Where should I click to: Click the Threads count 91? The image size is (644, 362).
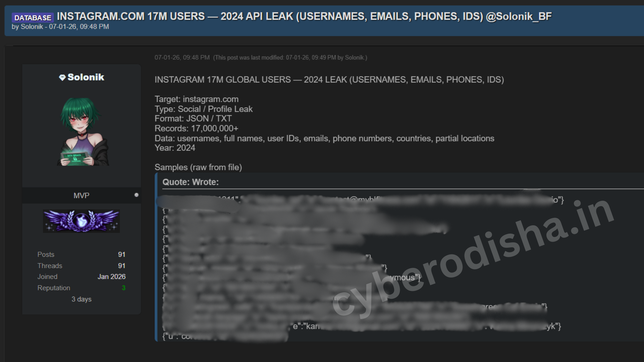coord(121,266)
